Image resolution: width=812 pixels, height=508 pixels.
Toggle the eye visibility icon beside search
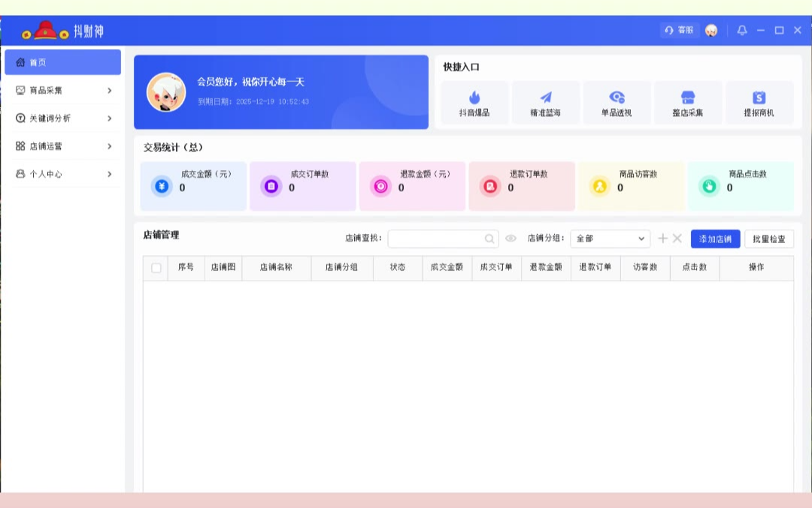pos(511,239)
